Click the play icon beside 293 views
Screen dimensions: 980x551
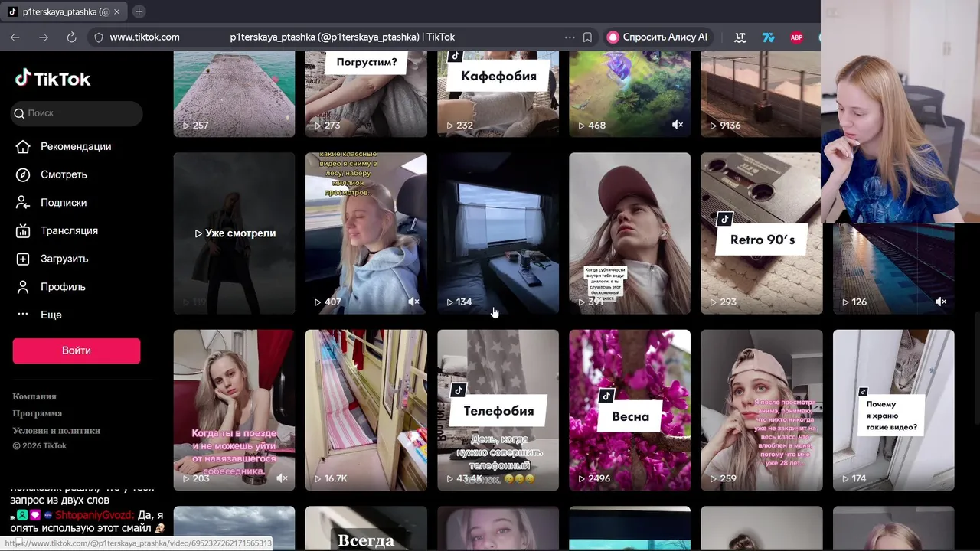(x=713, y=302)
